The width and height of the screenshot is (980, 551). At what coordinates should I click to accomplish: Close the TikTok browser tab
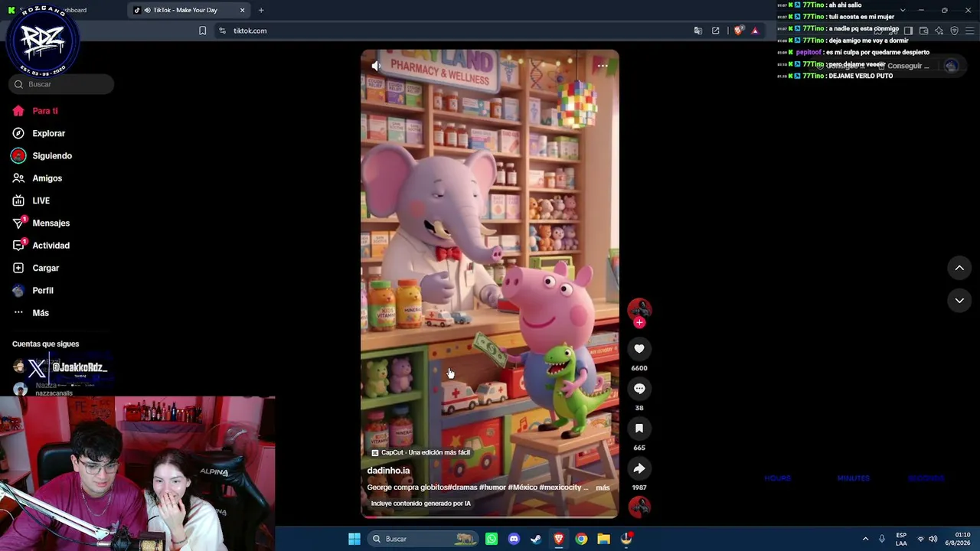pos(243,10)
